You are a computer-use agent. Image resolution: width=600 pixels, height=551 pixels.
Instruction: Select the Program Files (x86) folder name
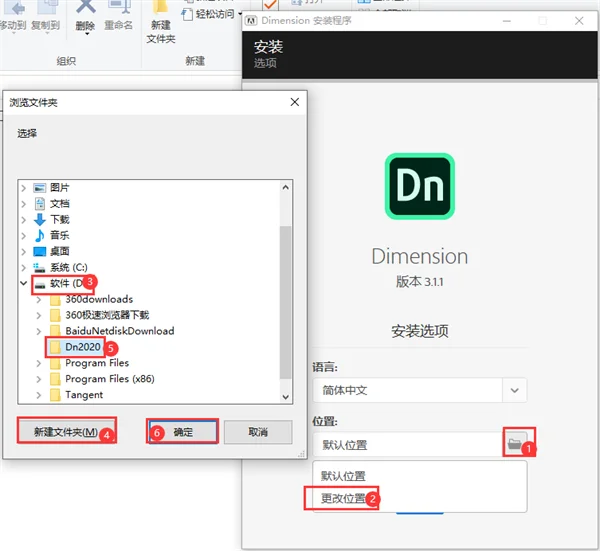pyautogui.click(x=110, y=379)
